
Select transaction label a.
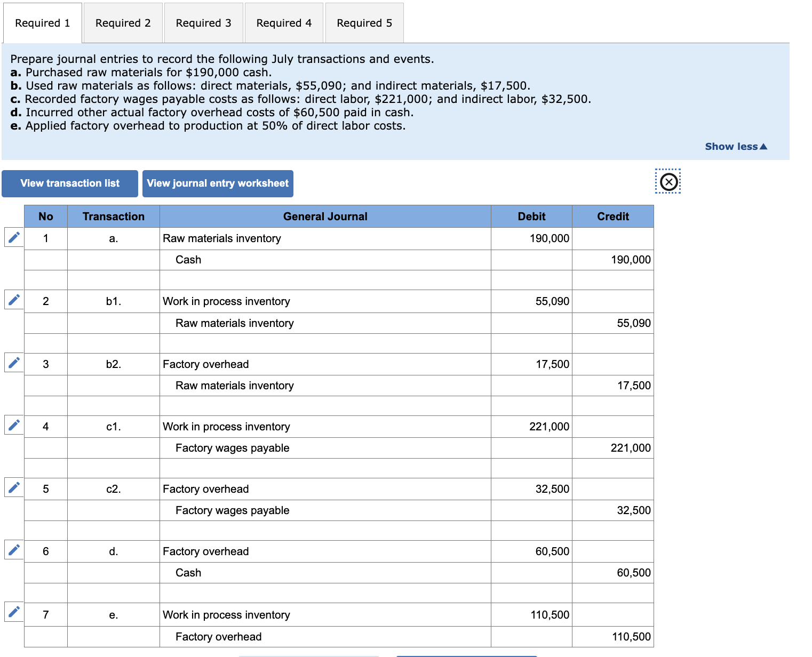114,238
